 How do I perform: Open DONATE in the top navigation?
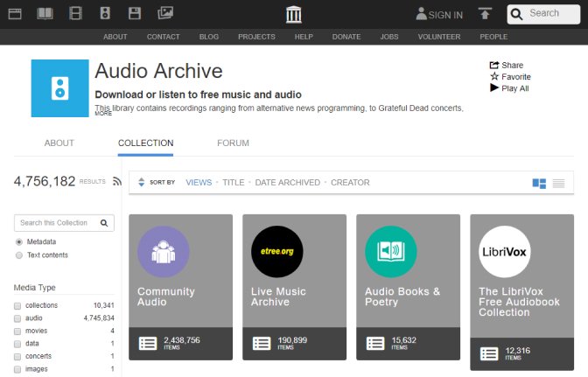click(x=346, y=37)
